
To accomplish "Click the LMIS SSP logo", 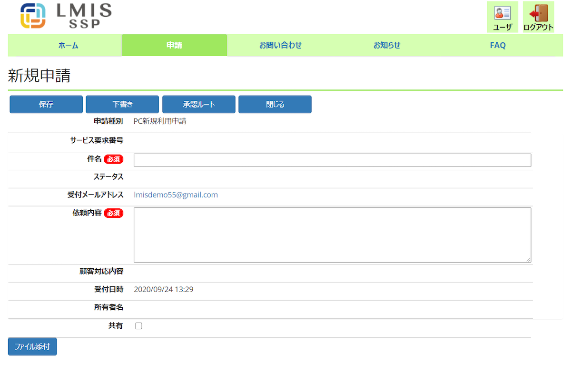I will coord(66,16).
